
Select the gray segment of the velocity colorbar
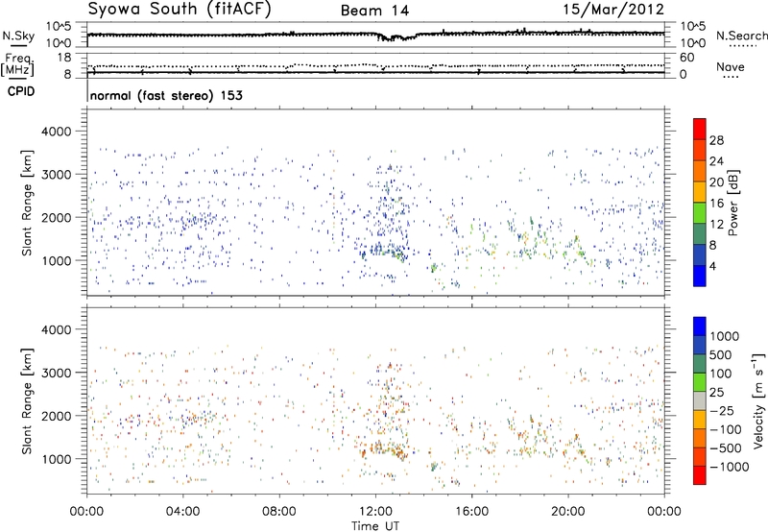[700, 401]
